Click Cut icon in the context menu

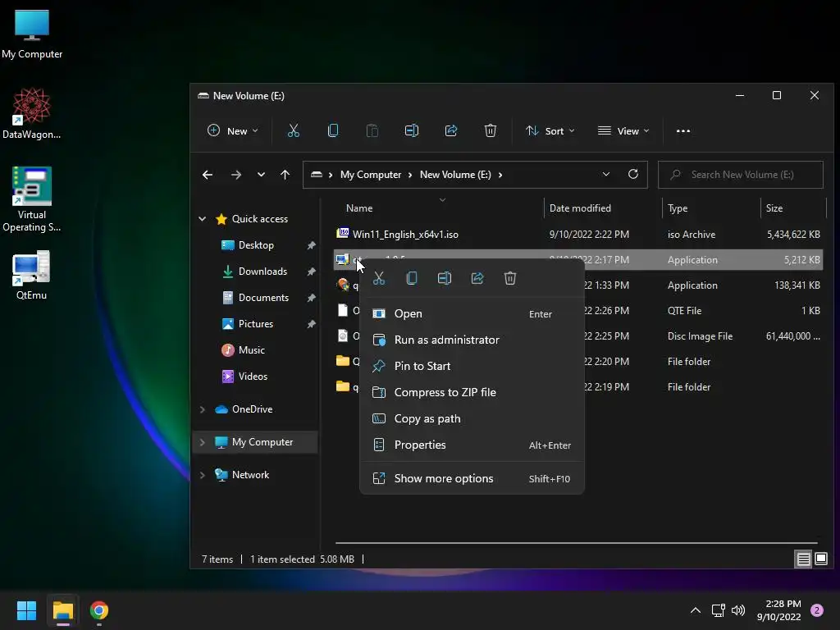(379, 278)
